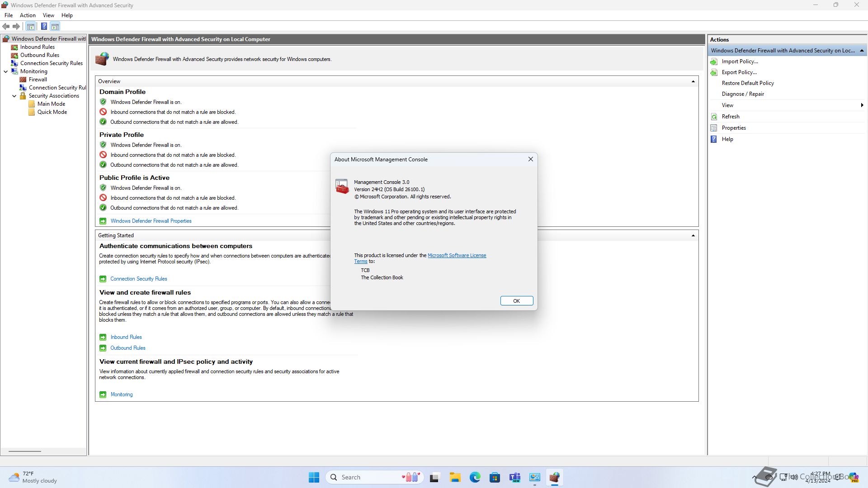Collapse the Security Associations node

click(x=14, y=96)
